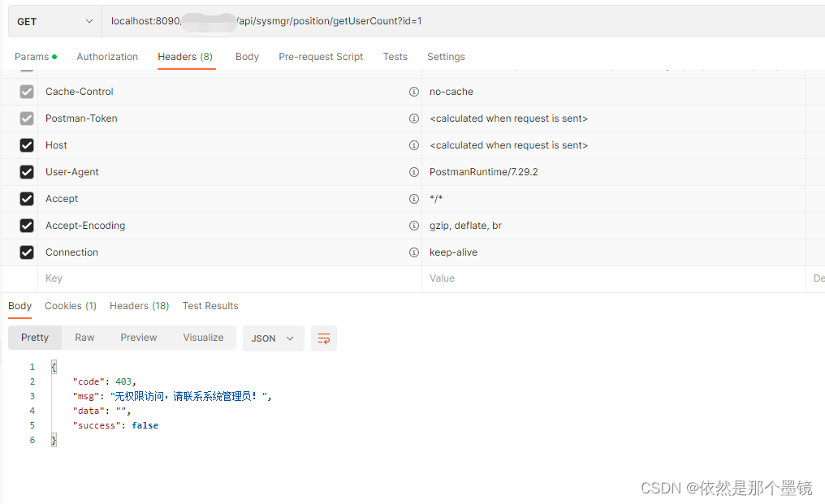Switch to the Tests tab
Screen dimensions: 825x504
coord(395,57)
